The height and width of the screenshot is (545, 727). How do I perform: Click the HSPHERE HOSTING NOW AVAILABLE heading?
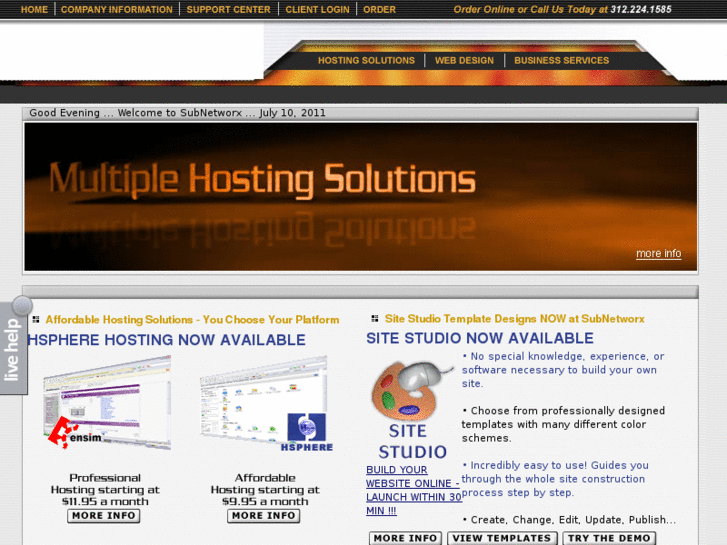tap(167, 340)
